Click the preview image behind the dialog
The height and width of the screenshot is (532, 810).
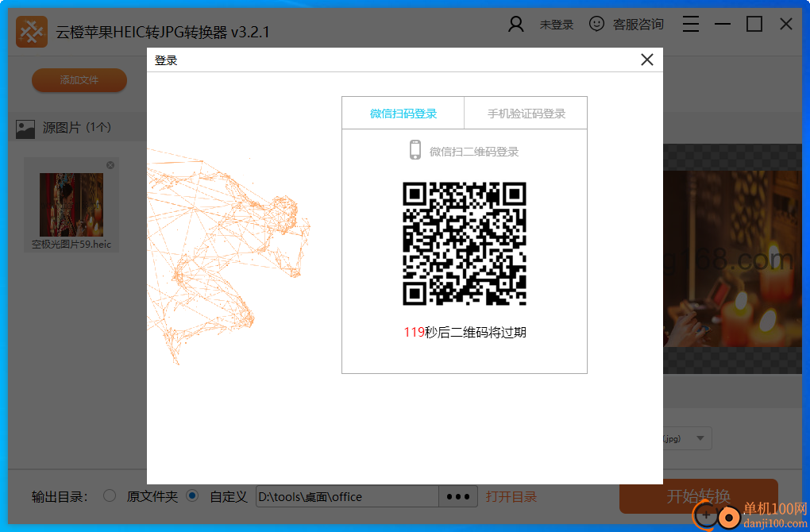click(732, 258)
